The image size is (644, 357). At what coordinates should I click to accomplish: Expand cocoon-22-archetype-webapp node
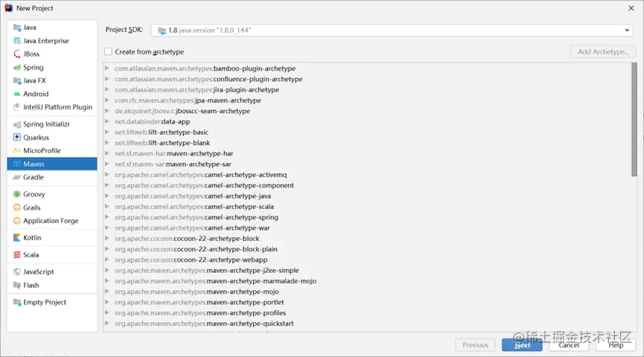(x=106, y=260)
